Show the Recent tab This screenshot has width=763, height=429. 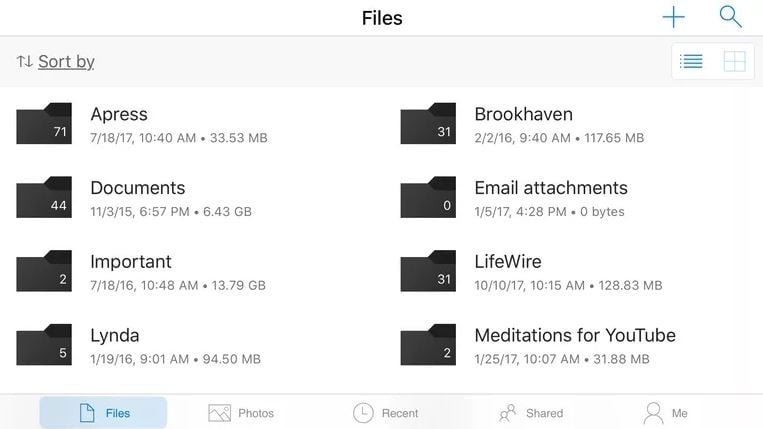click(386, 413)
